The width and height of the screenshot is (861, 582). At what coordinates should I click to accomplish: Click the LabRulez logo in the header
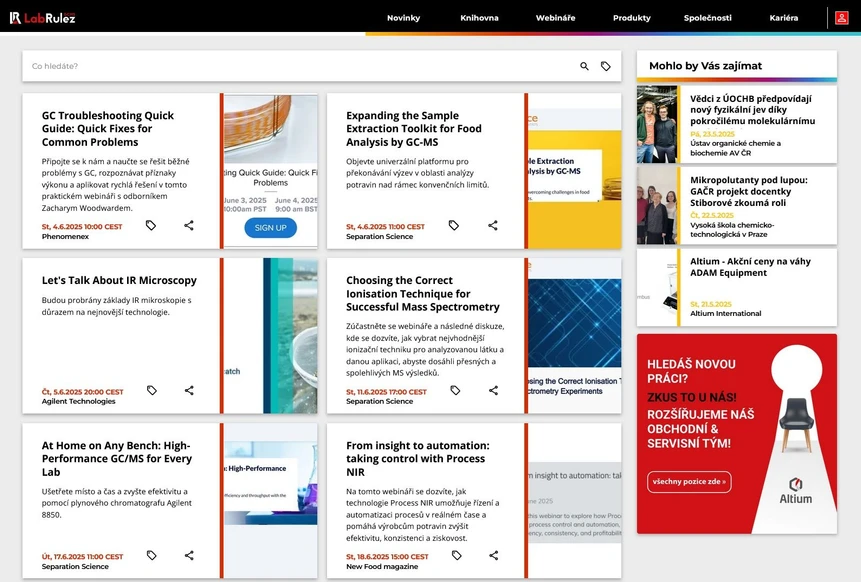coord(44,17)
